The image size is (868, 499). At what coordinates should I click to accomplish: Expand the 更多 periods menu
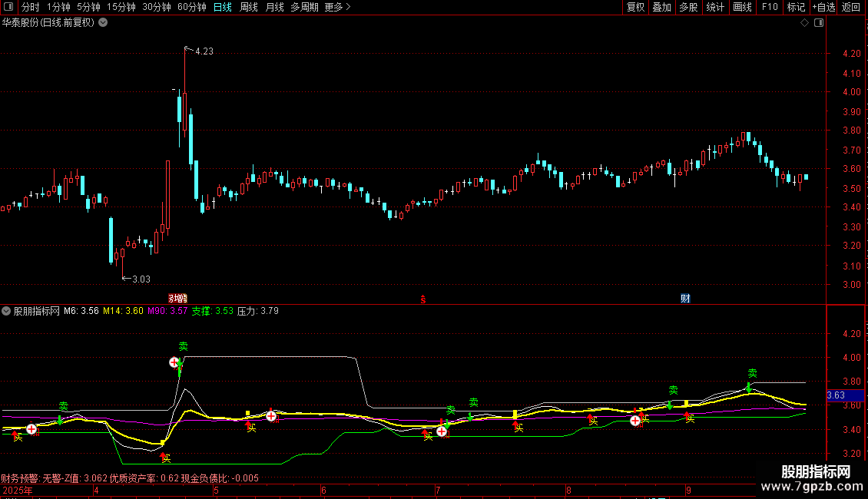[x=338, y=7]
